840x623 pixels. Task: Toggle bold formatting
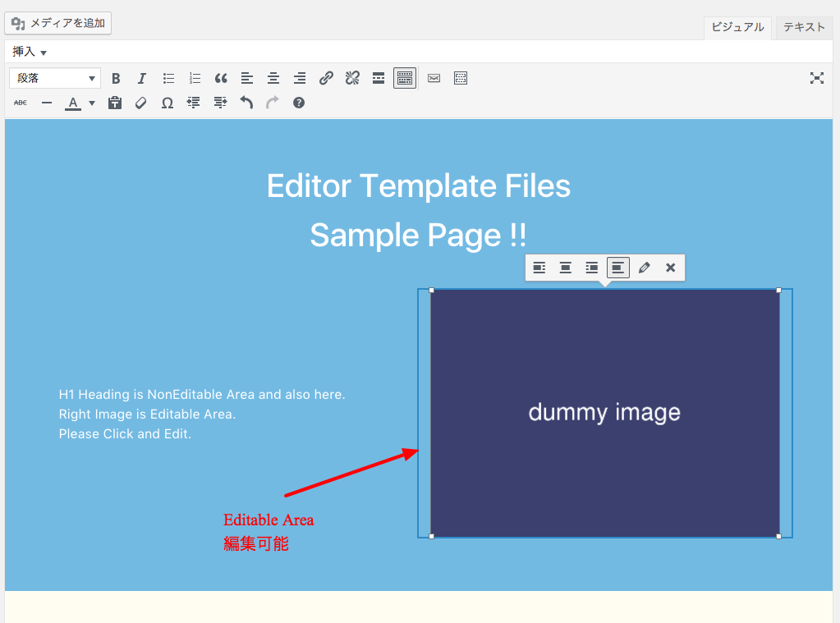[x=115, y=79]
